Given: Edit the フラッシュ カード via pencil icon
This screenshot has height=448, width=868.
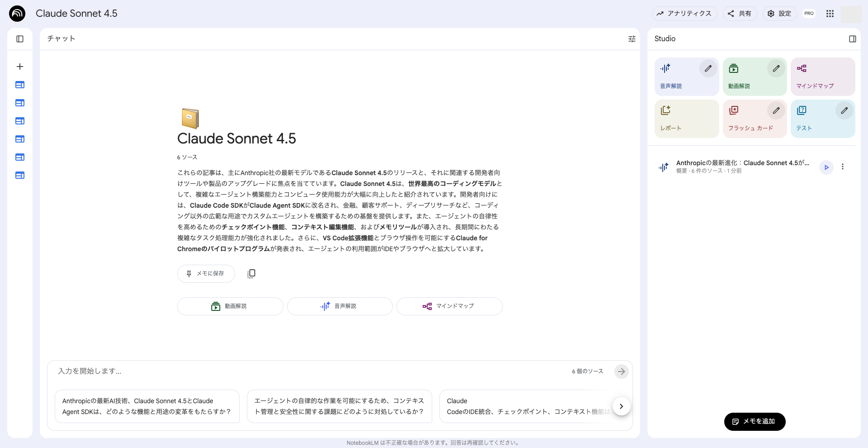Looking at the screenshot, I should 776,110.
